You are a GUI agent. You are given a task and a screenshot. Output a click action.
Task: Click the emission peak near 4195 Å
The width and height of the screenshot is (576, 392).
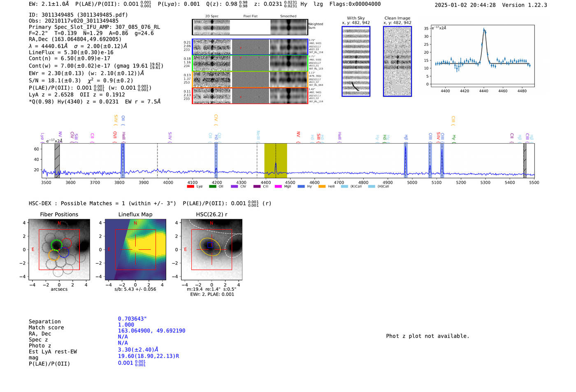coord(216,160)
